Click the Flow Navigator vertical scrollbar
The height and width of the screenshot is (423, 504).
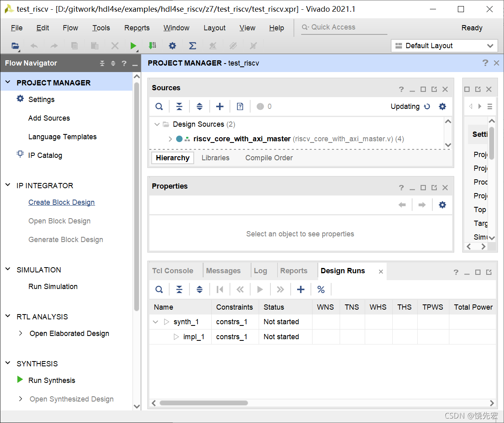pos(137,196)
